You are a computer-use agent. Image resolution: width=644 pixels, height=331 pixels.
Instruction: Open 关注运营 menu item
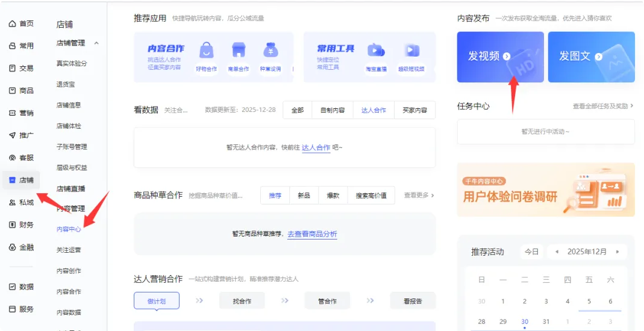tap(69, 249)
